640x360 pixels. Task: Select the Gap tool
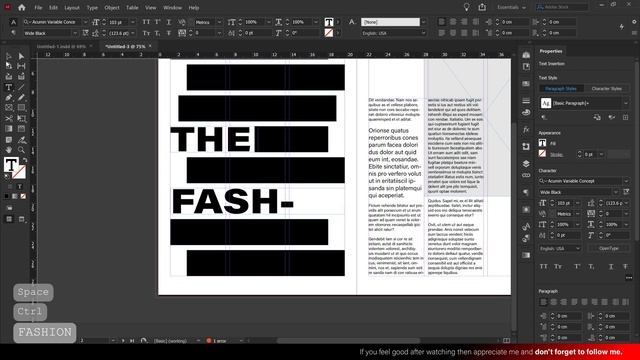point(21,66)
